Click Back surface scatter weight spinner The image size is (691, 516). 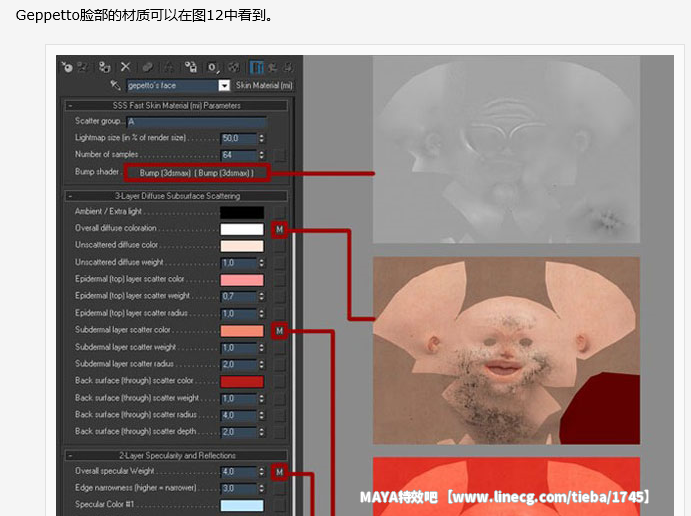click(x=261, y=398)
